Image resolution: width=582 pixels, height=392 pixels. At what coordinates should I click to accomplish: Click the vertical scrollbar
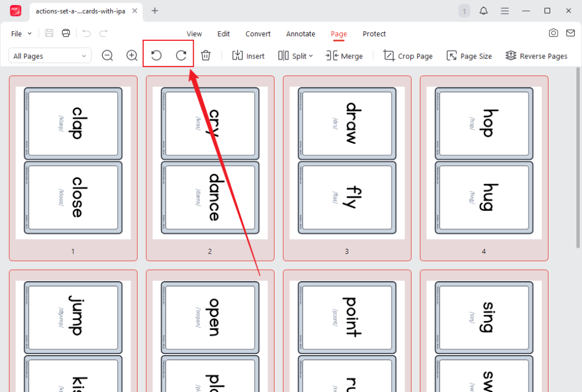click(x=577, y=157)
